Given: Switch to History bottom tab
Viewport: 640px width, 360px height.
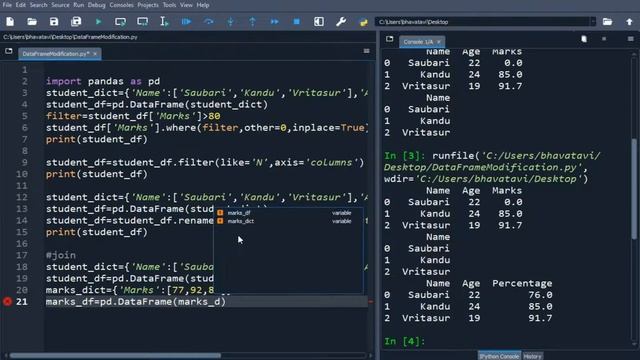Looking at the screenshot, I should click(533, 356).
